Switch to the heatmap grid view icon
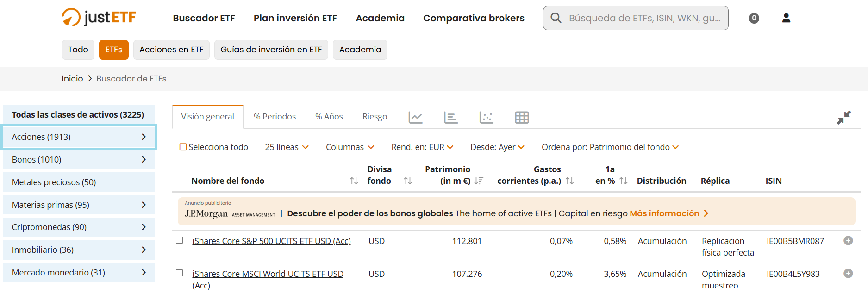The height and width of the screenshot is (294, 868). [522, 118]
